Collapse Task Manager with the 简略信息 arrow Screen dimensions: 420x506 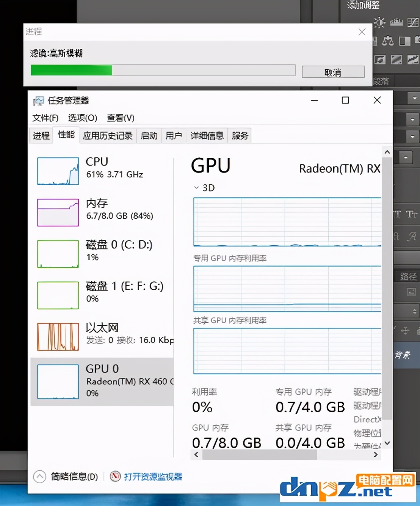pyautogui.click(x=40, y=476)
